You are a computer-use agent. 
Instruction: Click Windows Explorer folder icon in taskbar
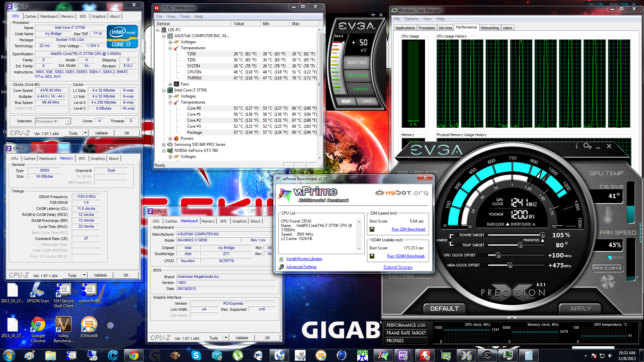pyautogui.click(x=50, y=355)
